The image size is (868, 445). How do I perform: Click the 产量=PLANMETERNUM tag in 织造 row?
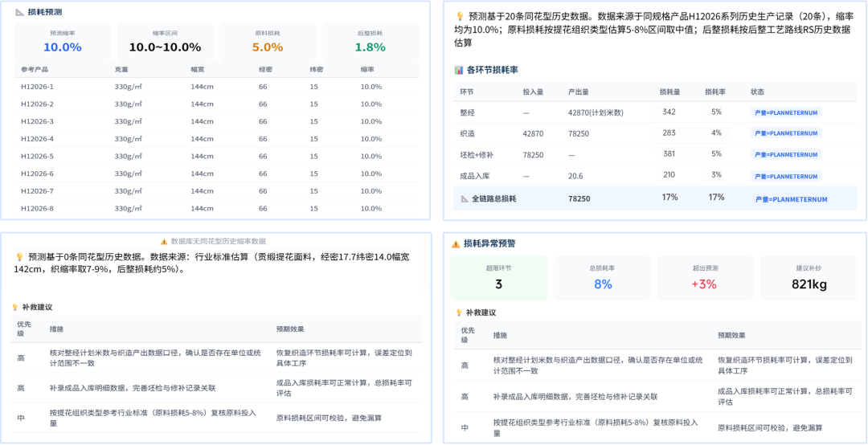coord(786,133)
